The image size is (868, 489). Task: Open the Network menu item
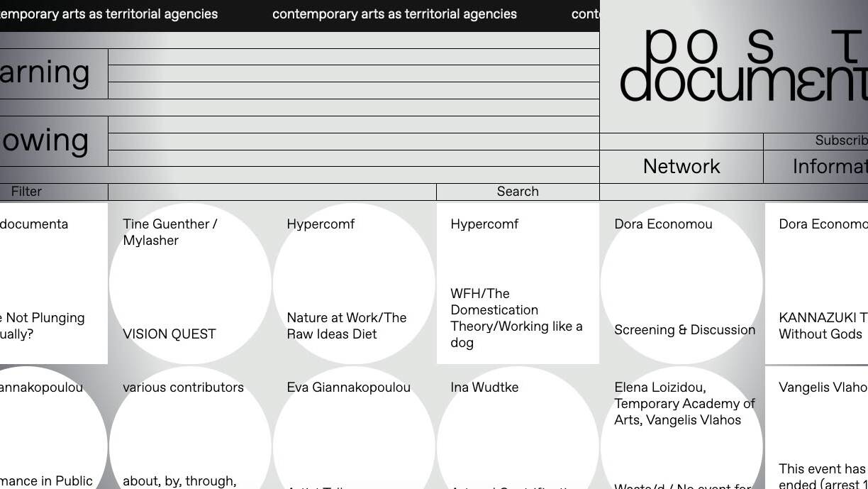(x=681, y=167)
